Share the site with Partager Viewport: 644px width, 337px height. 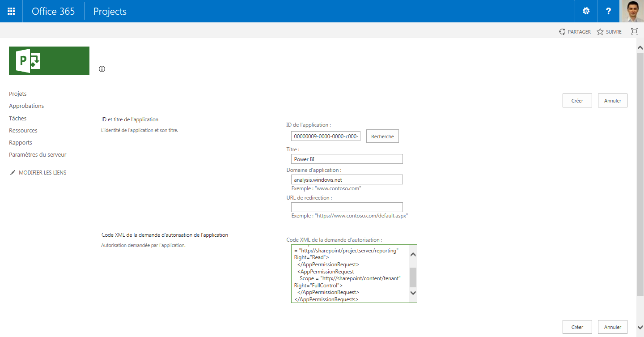[x=575, y=32]
